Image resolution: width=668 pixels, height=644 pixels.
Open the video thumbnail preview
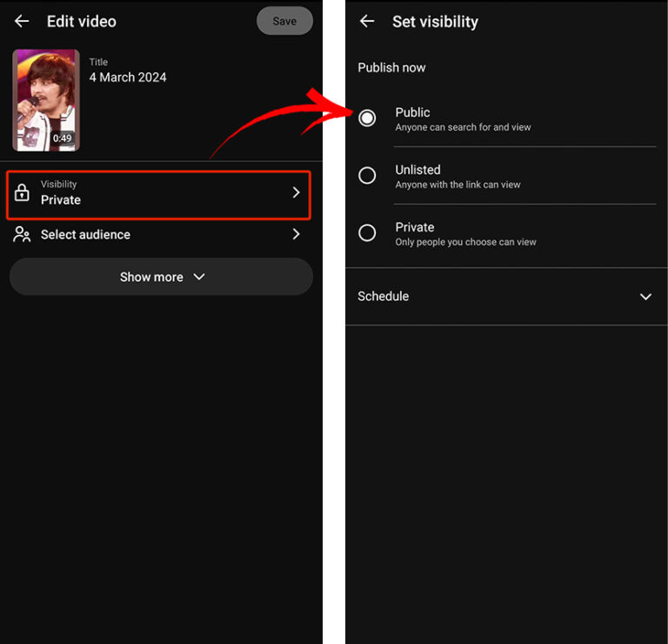46,100
